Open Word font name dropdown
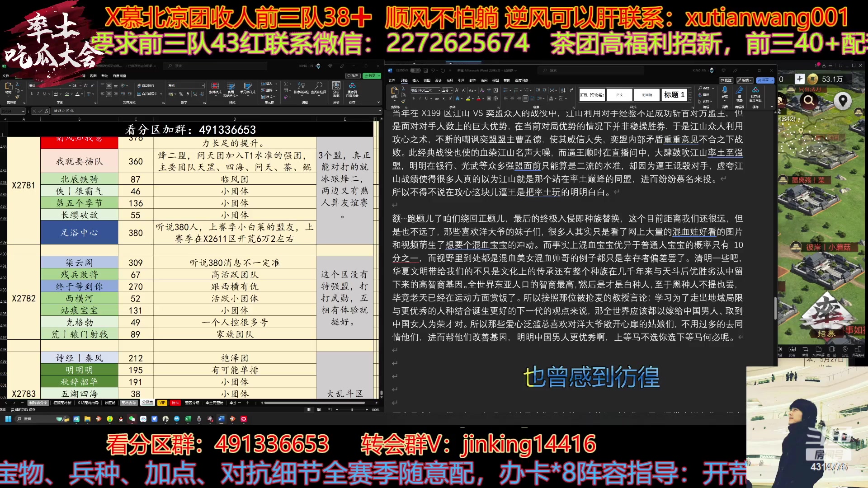The width and height of the screenshot is (868, 488). pyautogui.click(x=439, y=90)
